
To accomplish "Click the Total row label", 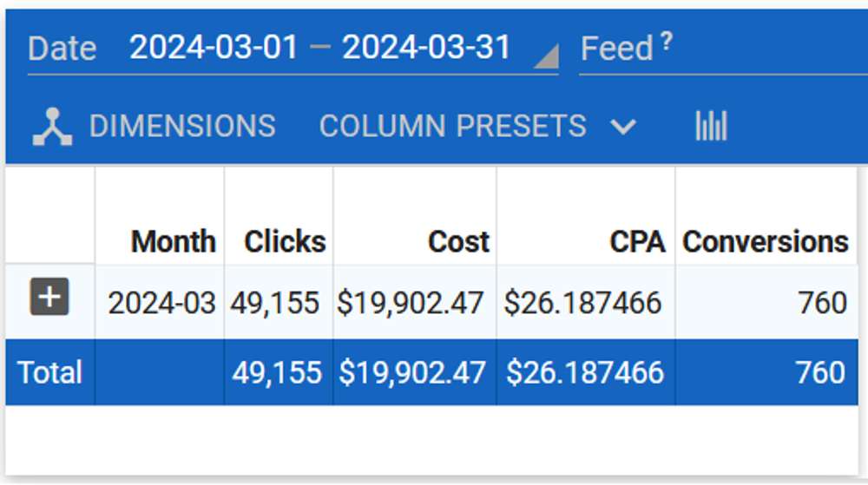I will pos(49,372).
